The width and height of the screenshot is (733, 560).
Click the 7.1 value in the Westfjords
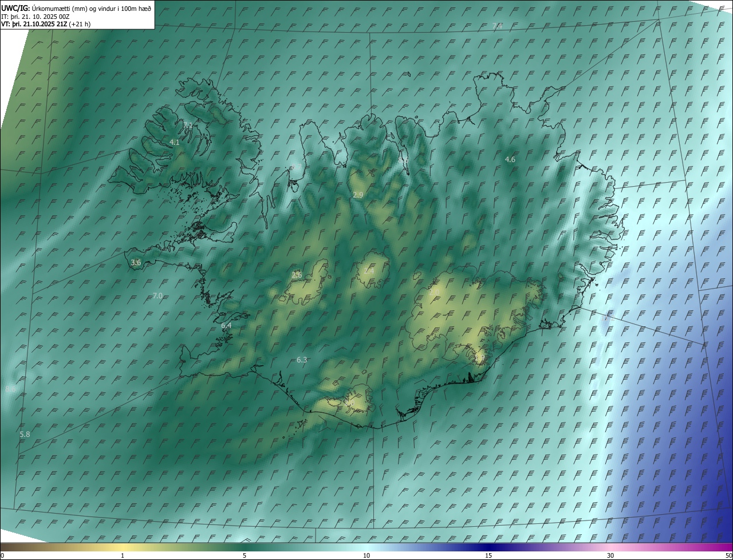click(188, 125)
